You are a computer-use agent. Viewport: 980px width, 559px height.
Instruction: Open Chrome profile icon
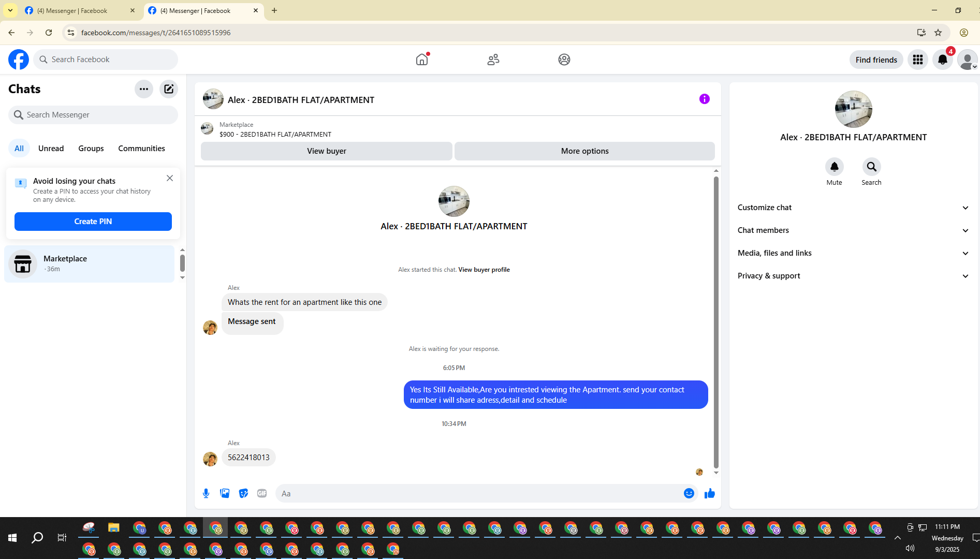coord(964,33)
